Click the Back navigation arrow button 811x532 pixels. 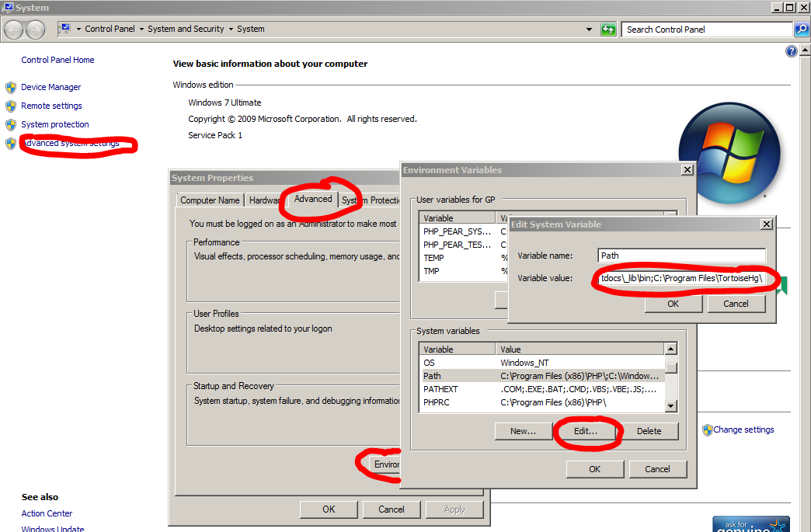click(14, 30)
